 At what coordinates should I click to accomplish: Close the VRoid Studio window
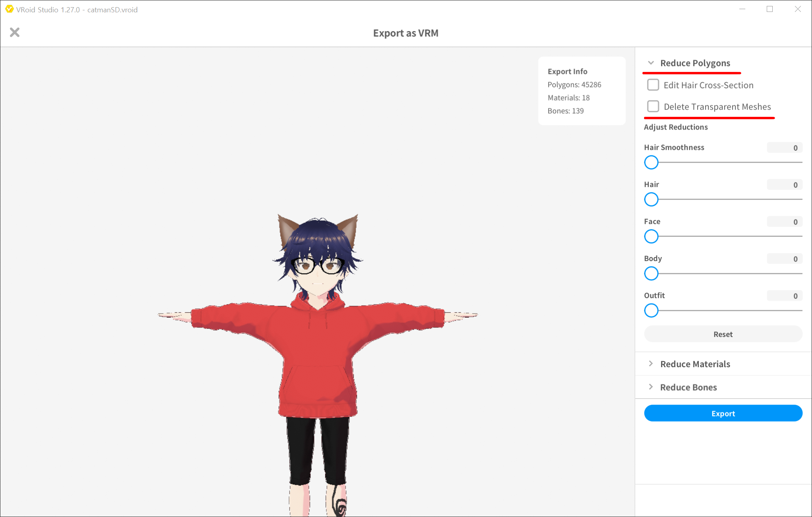[x=798, y=9]
